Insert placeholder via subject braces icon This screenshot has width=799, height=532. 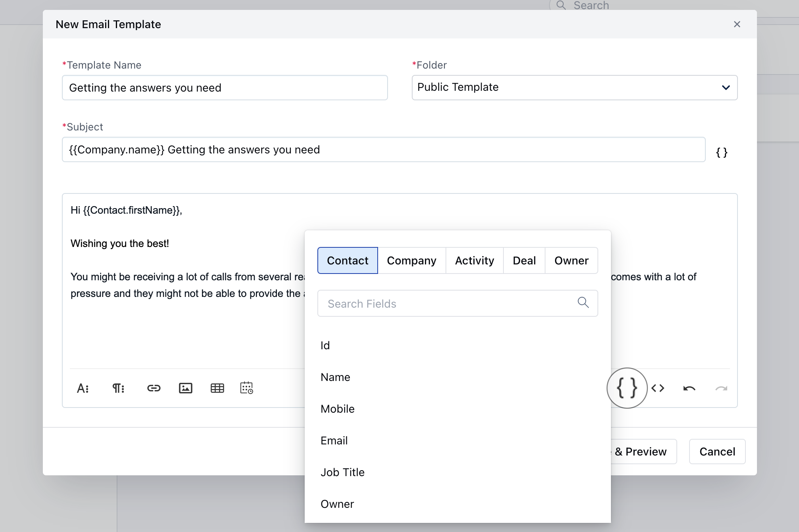pyautogui.click(x=721, y=152)
